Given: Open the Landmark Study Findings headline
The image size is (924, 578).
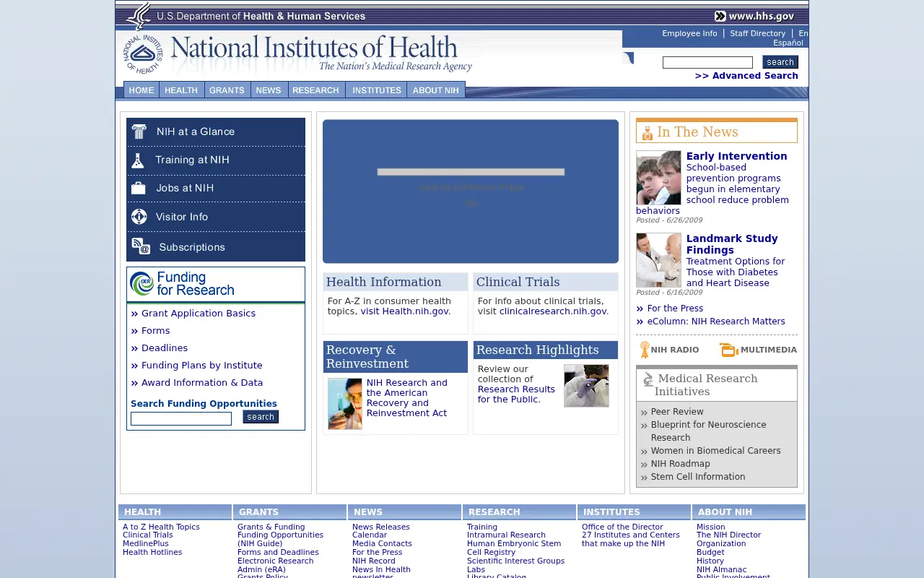Looking at the screenshot, I should click(732, 244).
